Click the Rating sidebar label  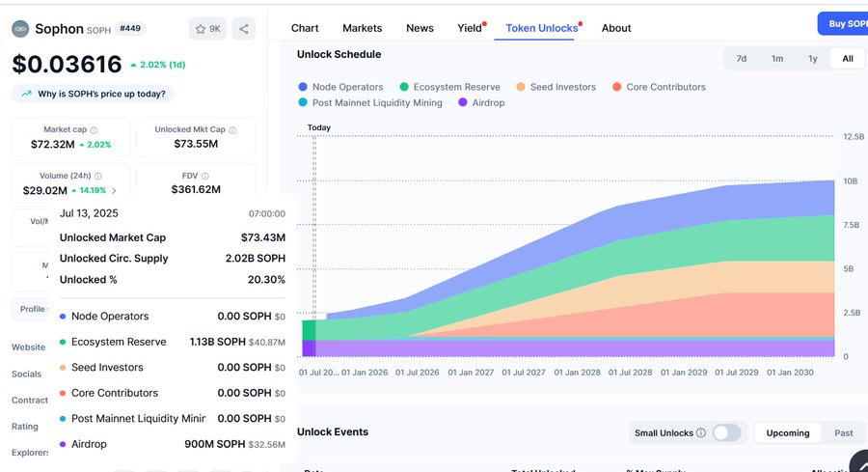25,427
